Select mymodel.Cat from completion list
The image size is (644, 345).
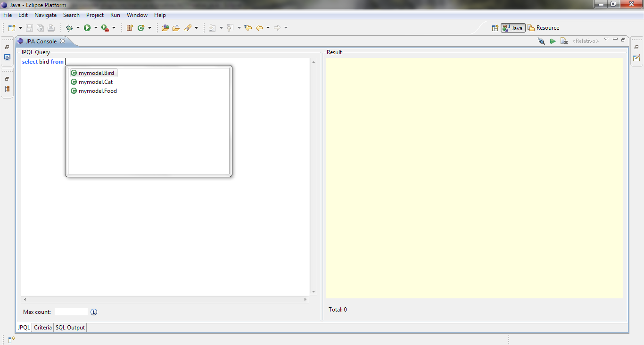(x=92, y=82)
